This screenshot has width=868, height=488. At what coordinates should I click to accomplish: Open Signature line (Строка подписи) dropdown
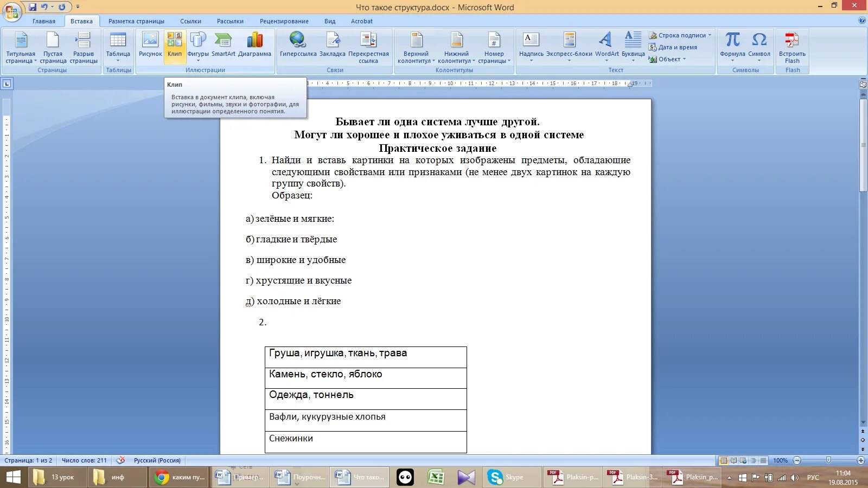[680, 35]
